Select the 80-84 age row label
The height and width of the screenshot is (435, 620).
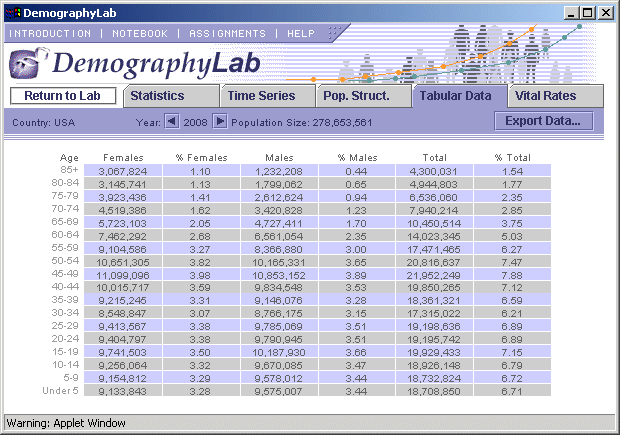click(65, 183)
